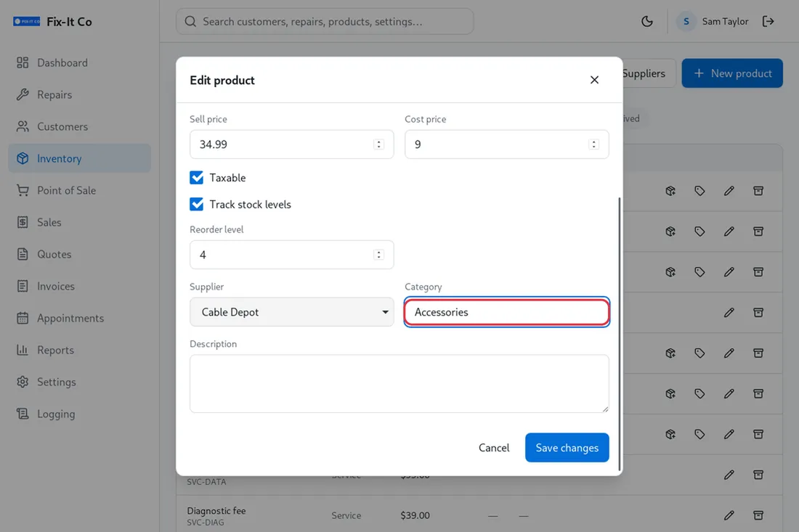Click the pencil edit icon in SVC-DATA row
The height and width of the screenshot is (532, 799).
(x=729, y=475)
